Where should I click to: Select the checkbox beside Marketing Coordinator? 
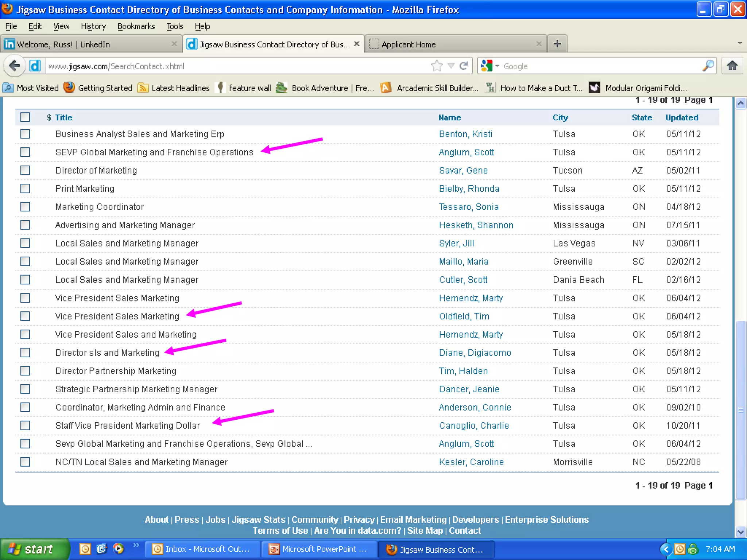point(25,207)
